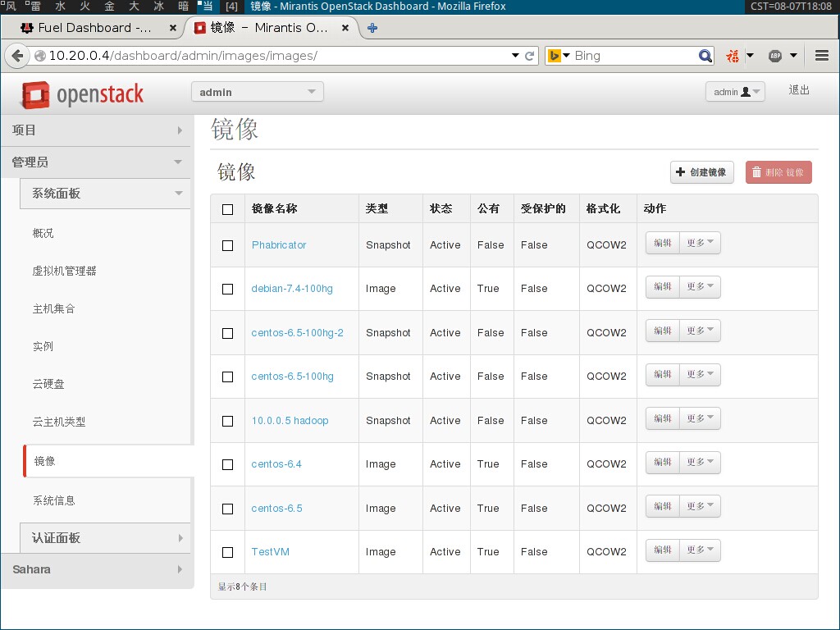The width and height of the screenshot is (840, 630).
Task: Open a new browser tab with plus icon
Action: click(372, 28)
